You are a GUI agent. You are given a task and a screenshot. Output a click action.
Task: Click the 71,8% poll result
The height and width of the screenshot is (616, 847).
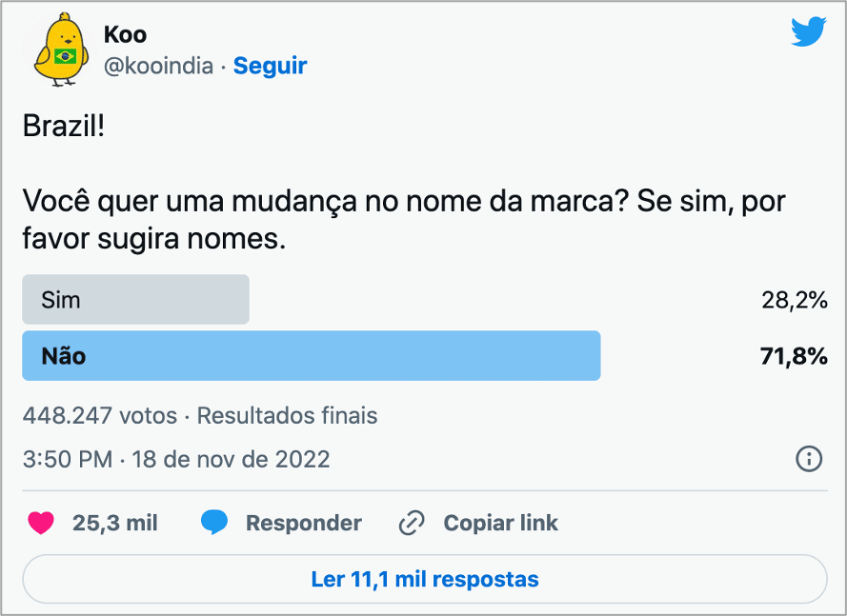(x=794, y=357)
